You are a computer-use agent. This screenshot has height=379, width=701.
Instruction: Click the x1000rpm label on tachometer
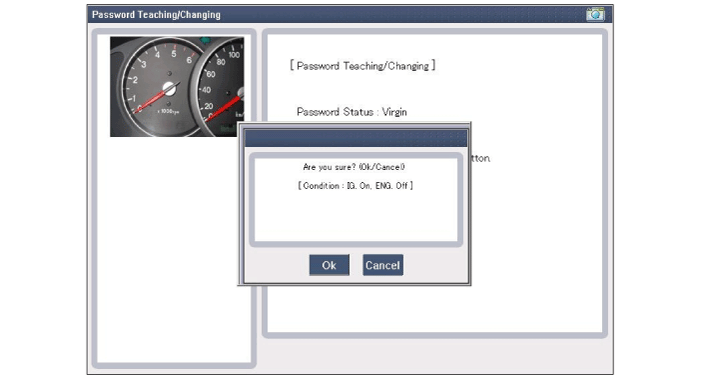(x=168, y=111)
